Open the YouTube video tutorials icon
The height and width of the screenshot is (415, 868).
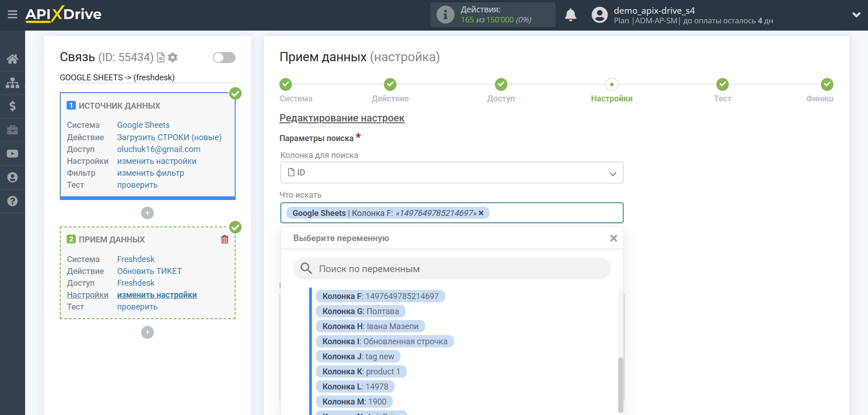coord(12,154)
